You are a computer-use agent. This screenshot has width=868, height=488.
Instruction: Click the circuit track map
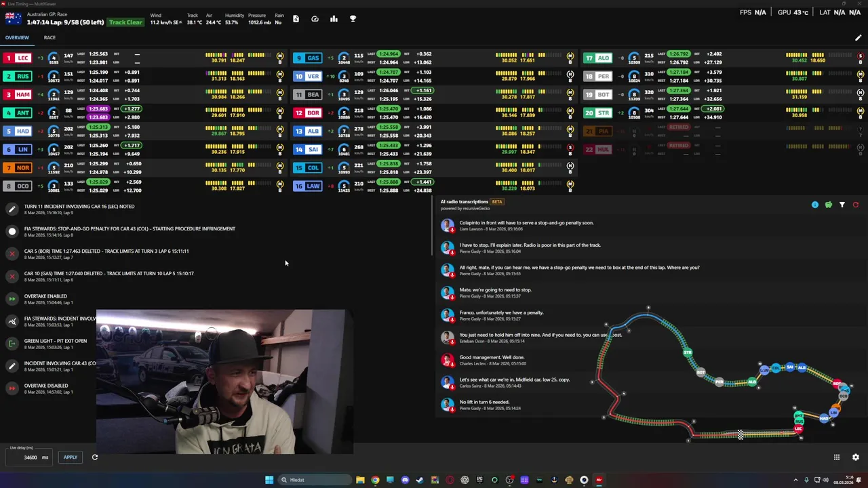(722, 374)
